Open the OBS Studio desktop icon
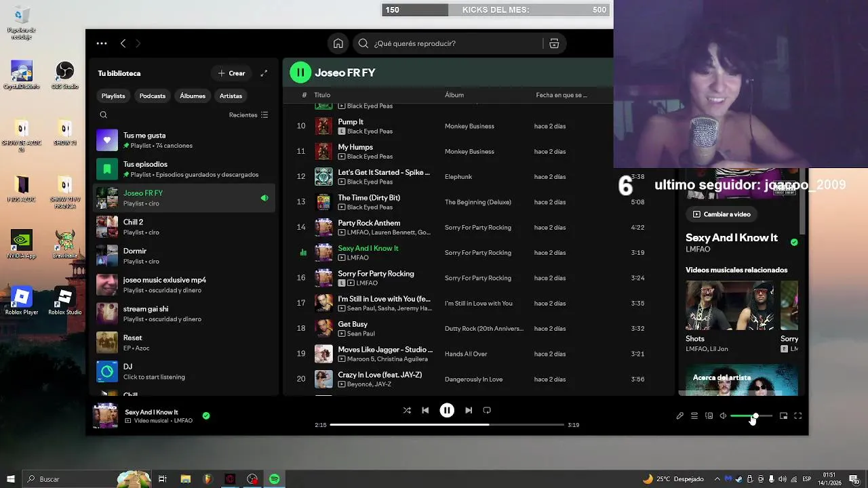 click(x=64, y=75)
